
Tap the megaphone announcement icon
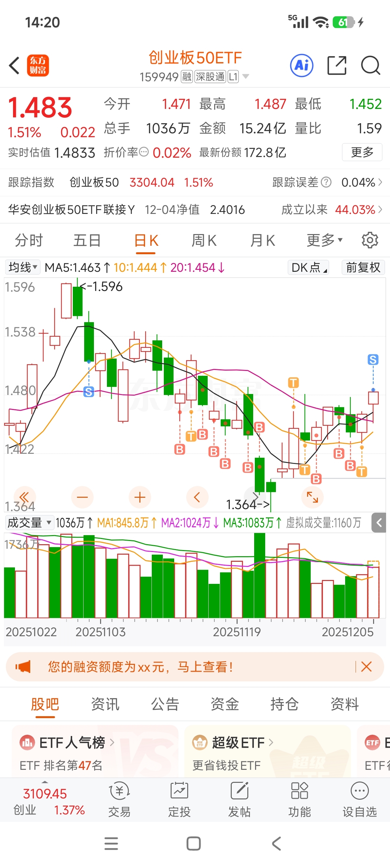pos(23,666)
